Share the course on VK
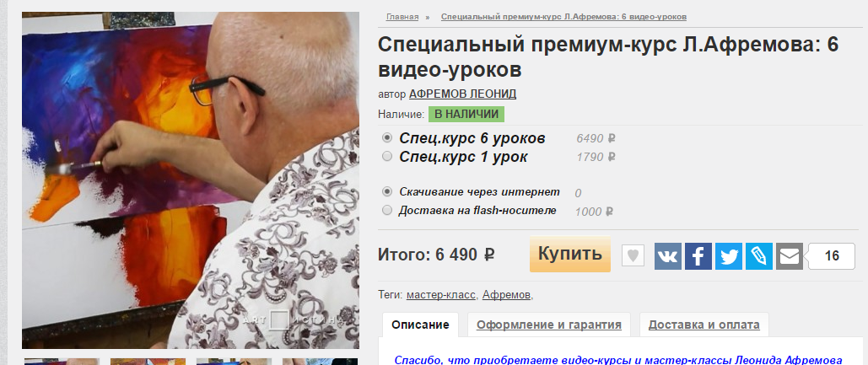868x365 pixels. coord(667,256)
